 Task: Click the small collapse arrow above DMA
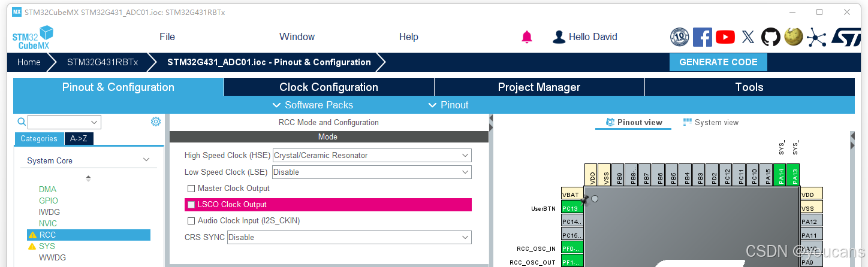89,178
